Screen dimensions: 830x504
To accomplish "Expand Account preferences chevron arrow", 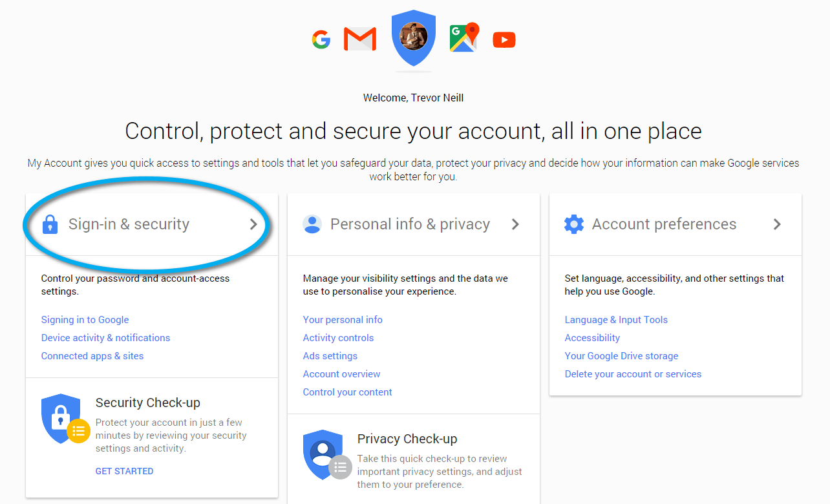I will [x=777, y=224].
